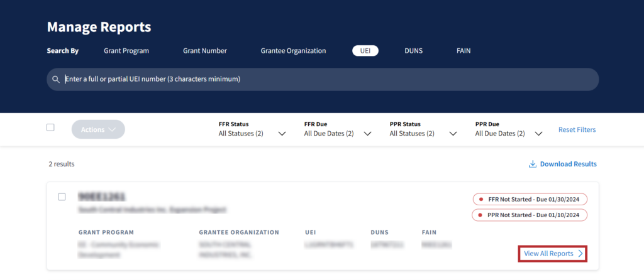Switch to DUNS search option
The width and height of the screenshot is (644, 280).
click(x=413, y=51)
